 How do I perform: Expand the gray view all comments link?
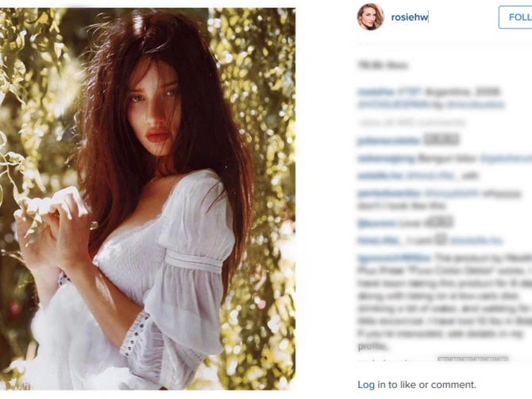point(411,122)
